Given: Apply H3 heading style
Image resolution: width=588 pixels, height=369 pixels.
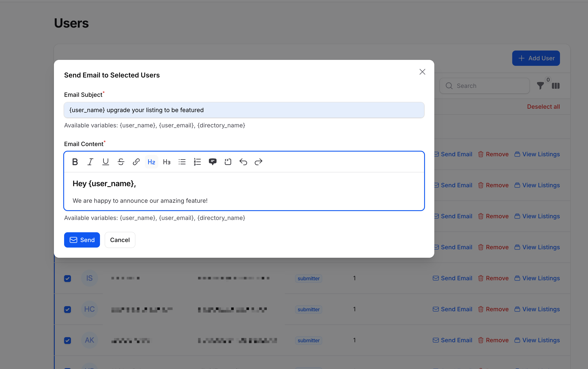Looking at the screenshot, I should [167, 162].
